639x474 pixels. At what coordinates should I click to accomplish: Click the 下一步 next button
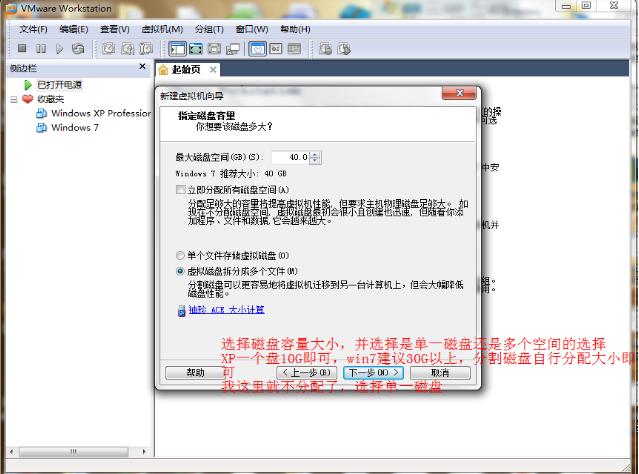pos(373,373)
